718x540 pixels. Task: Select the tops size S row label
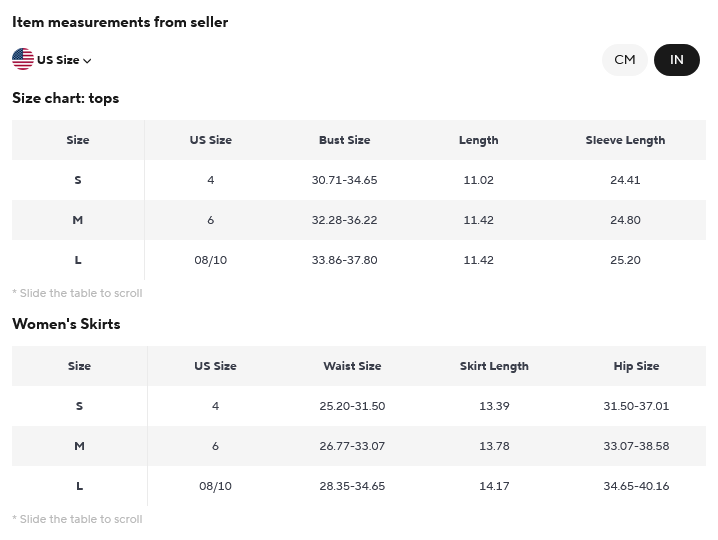(x=78, y=180)
